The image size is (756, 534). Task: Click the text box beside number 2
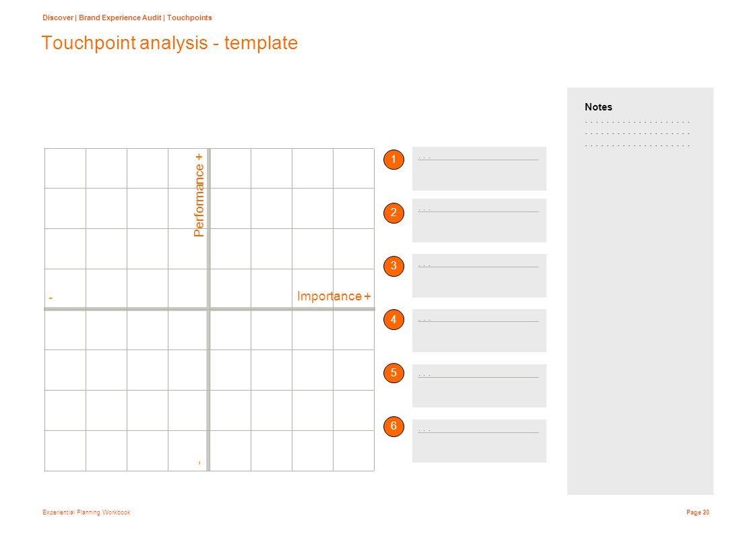[x=479, y=220]
